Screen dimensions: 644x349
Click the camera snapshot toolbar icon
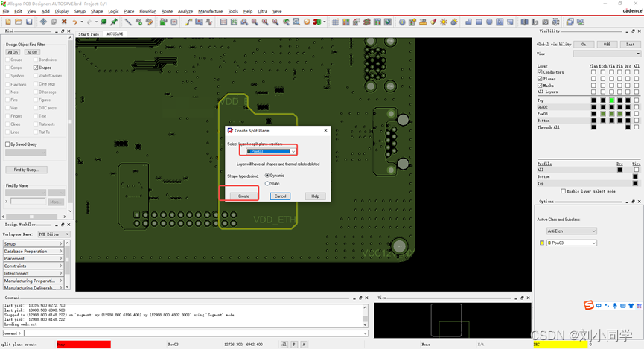click(546, 22)
